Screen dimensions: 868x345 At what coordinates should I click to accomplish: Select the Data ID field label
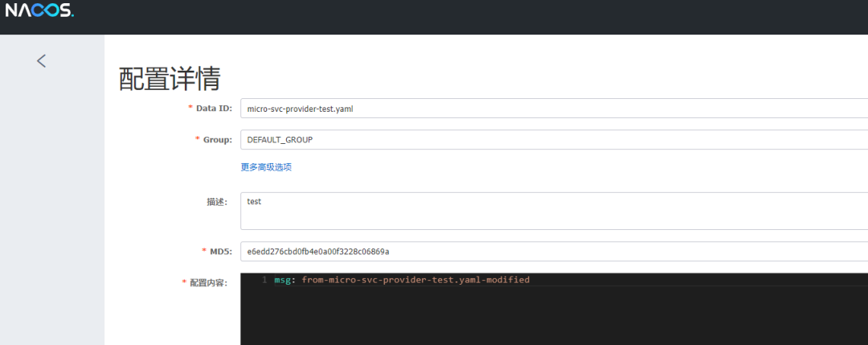click(x=214, y=109)
